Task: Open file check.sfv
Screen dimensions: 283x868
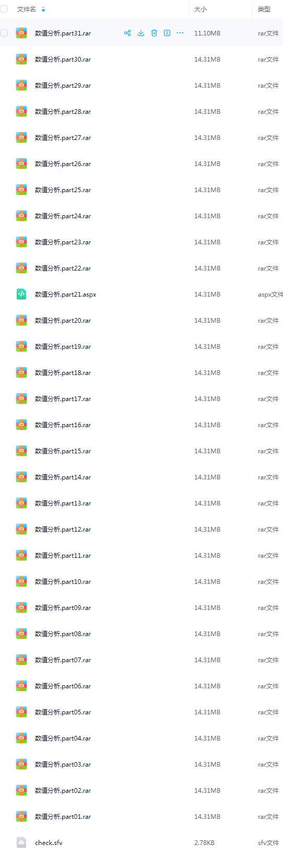Action: 49,843
